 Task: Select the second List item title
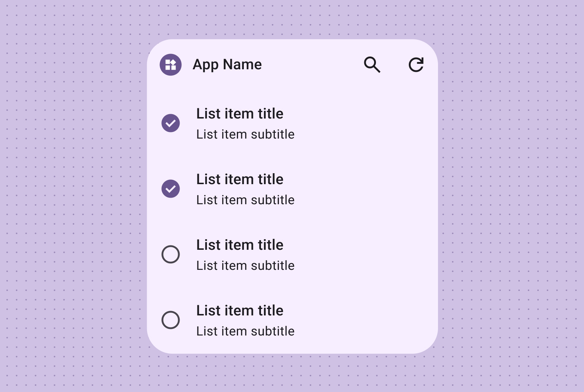click(x=239, y=179)
